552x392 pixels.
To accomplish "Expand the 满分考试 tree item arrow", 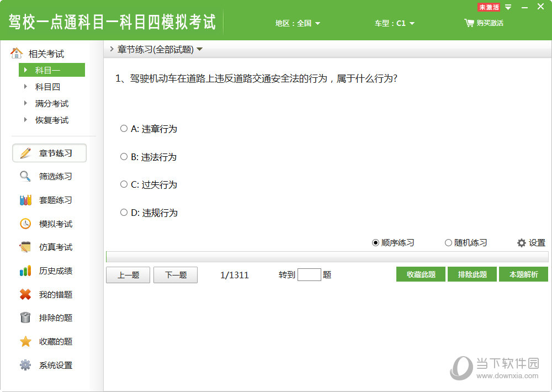I will click(x=25, y=103).
